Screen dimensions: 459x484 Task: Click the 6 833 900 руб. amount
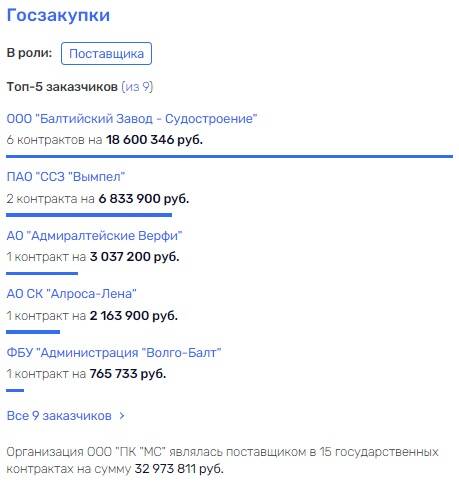click(144, 199)
